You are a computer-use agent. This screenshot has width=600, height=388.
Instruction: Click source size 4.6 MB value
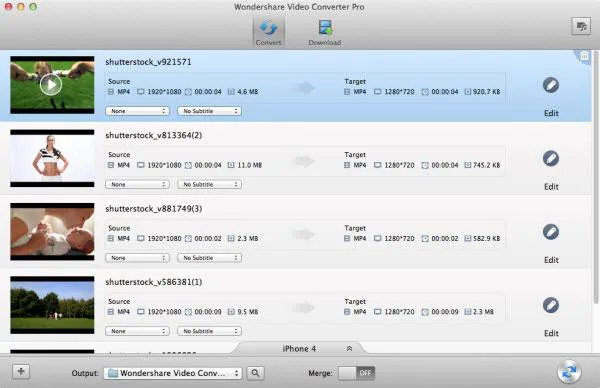pyautogui.click(x=248, y=92)
